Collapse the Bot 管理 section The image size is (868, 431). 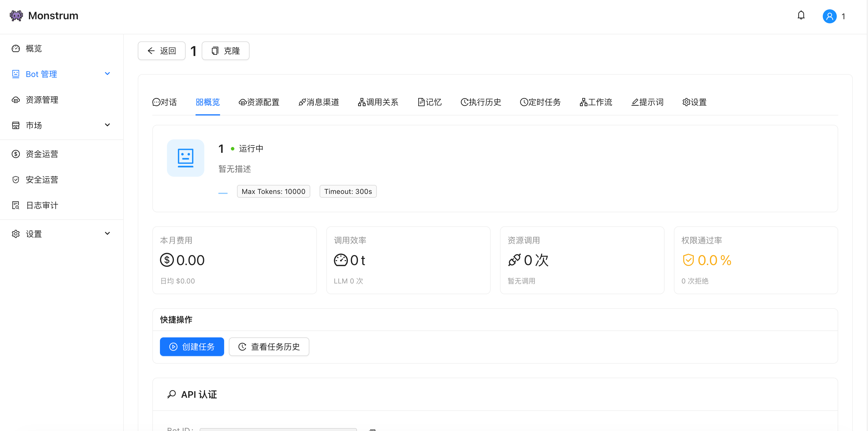click(x=107, y=73)
